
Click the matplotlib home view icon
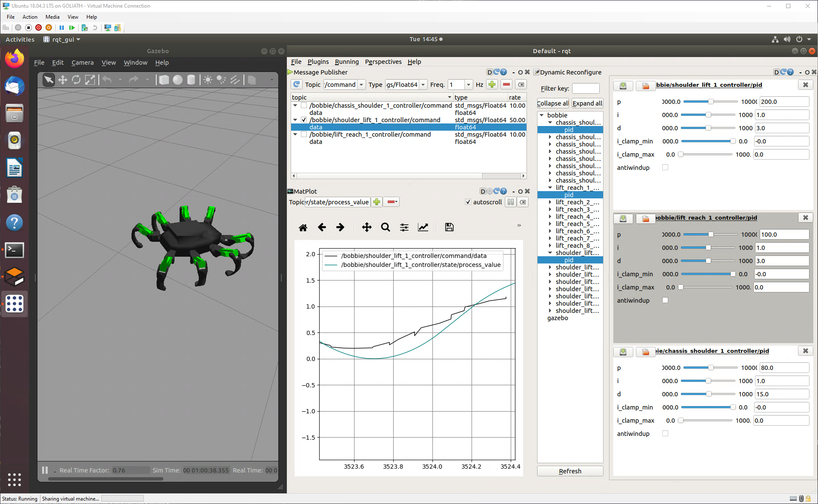click(303, 227)
